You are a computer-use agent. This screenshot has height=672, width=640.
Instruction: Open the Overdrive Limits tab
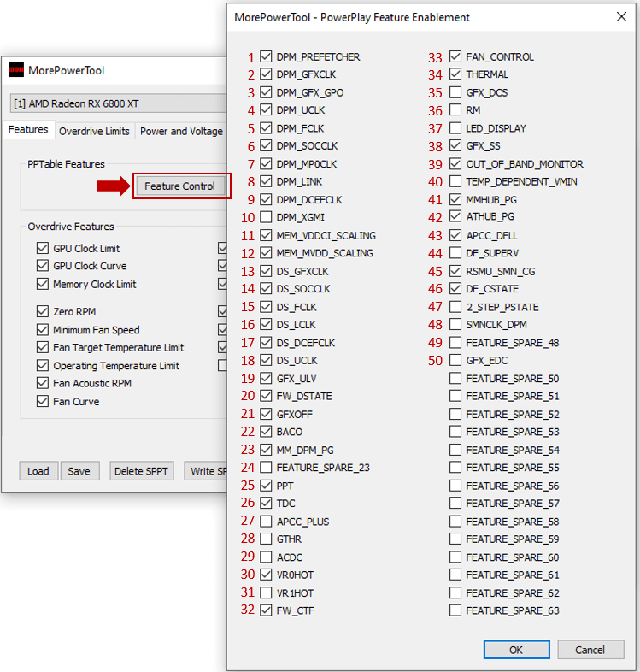[94, 131]
